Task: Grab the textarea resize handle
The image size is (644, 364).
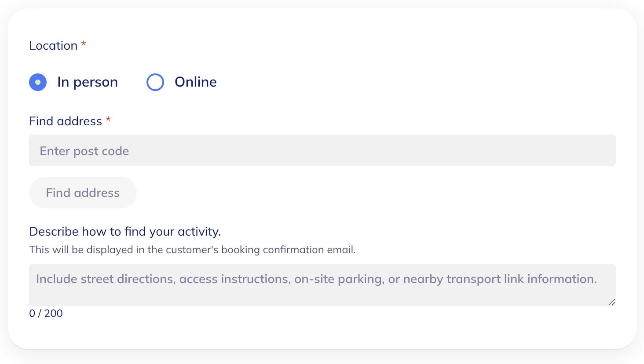Action: click(611, 302)
